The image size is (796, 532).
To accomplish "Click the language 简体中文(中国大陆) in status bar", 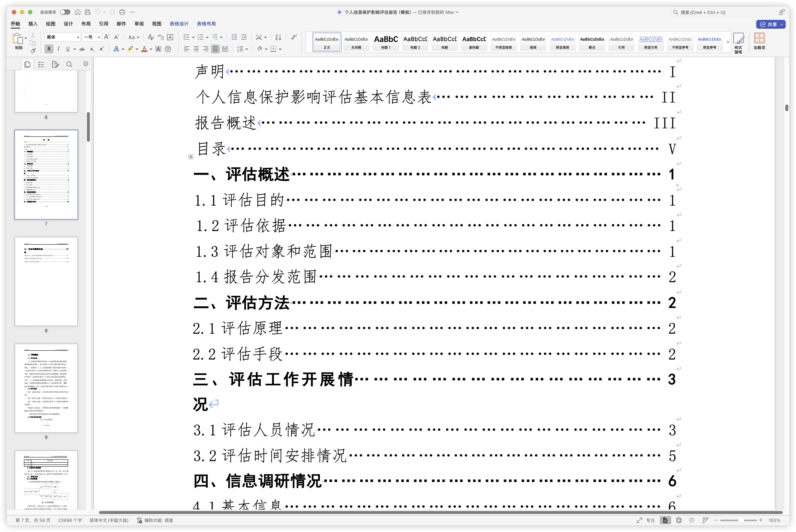I will [109, 520].
